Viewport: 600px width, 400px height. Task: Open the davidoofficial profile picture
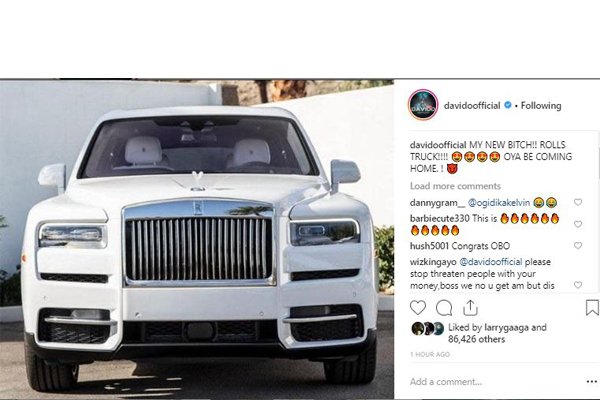point(423,105)
